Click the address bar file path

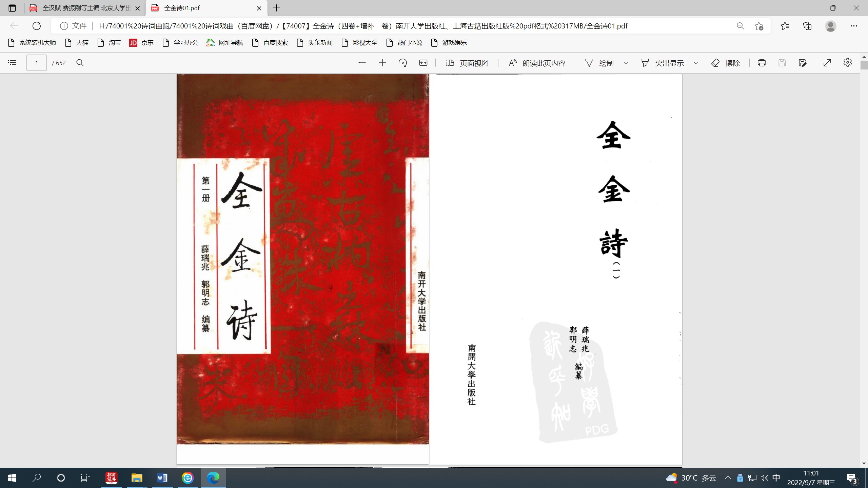pyautogui.click(x=363, y=26)
